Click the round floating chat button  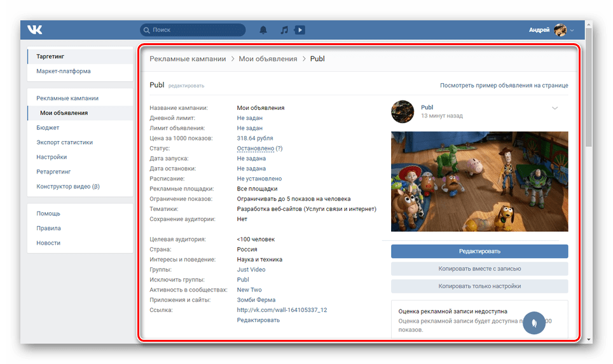pos(534,323)
